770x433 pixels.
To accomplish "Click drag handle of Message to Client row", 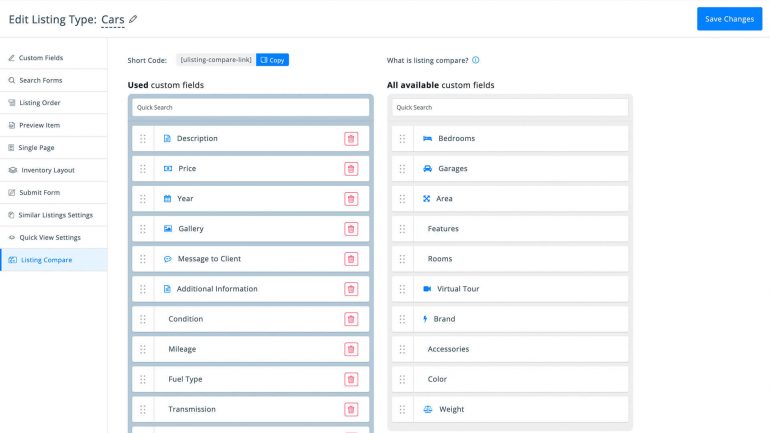I will pos(143,259).
